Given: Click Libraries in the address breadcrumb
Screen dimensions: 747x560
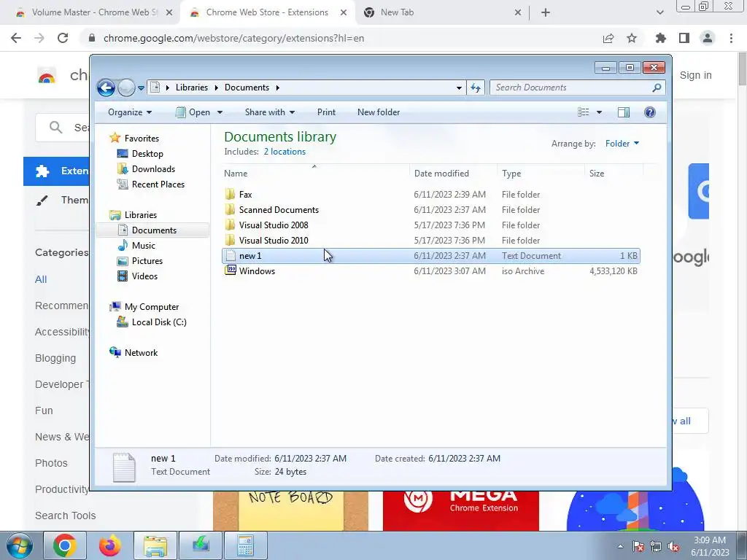Looking at the screenshot, I should [x=192, y=87].
